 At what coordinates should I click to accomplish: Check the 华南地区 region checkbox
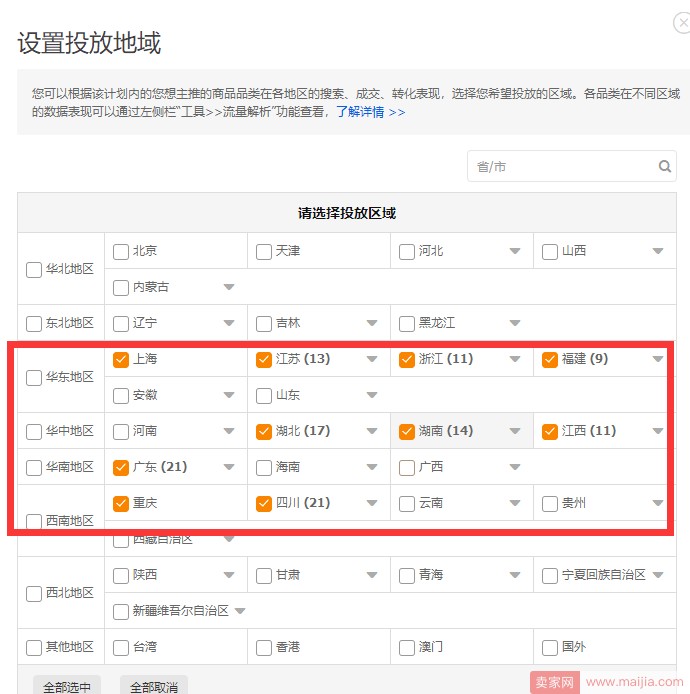pos(34,467)
